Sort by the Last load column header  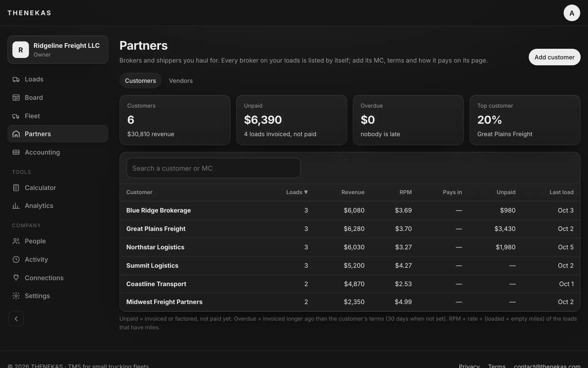pyautogui.click(x=561, y=192)
